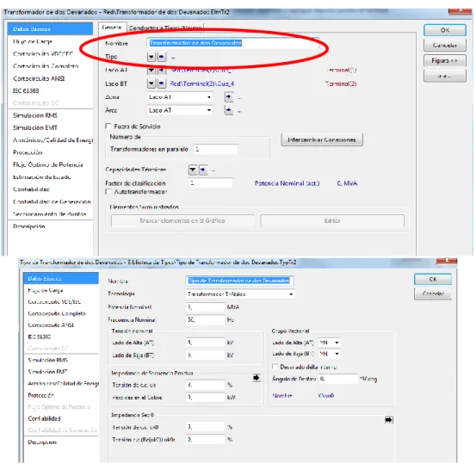Click Tensión de c.c. uk percent field

(205, 385)
